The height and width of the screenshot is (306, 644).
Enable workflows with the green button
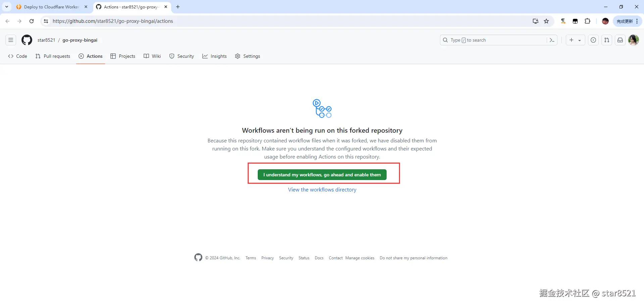(322, 175)
